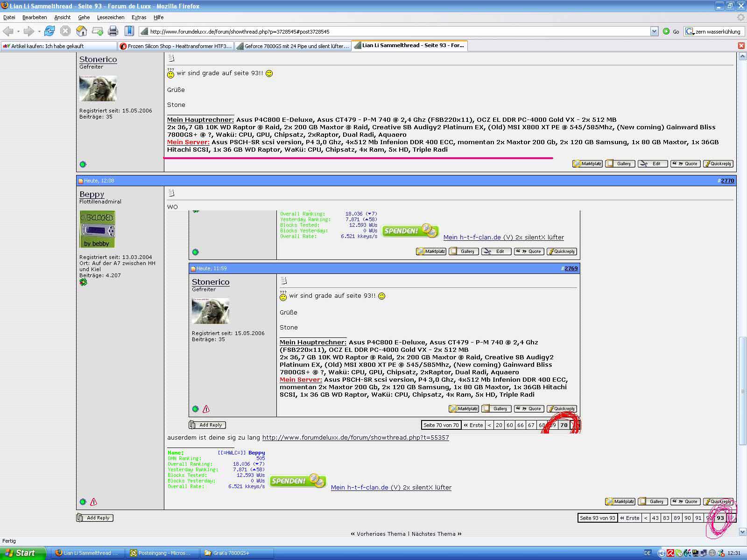
Task: Go to page 43 in pagination
Action: coord(655,518)
